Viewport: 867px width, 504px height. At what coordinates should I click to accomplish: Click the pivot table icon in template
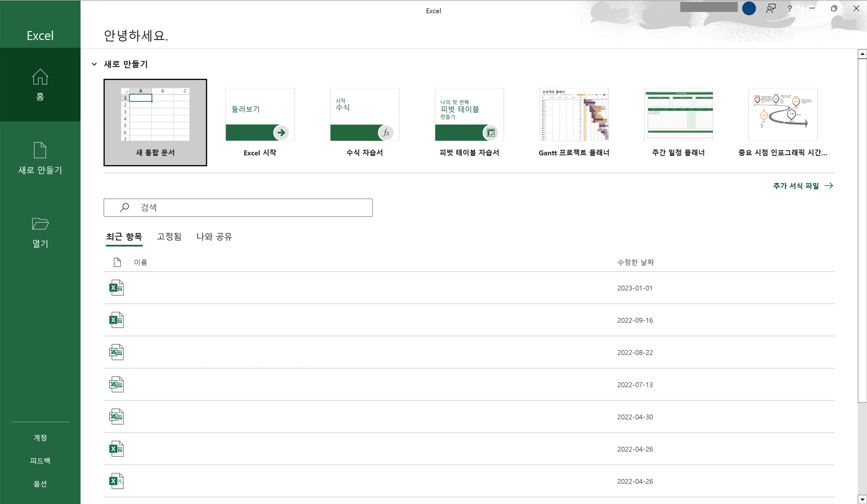[x=491, y=133]
